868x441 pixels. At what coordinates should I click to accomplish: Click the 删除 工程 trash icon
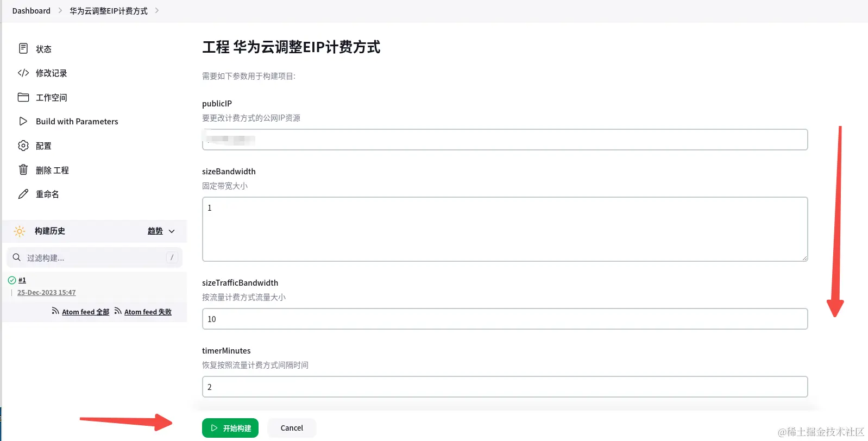click(x=23, y=169)
